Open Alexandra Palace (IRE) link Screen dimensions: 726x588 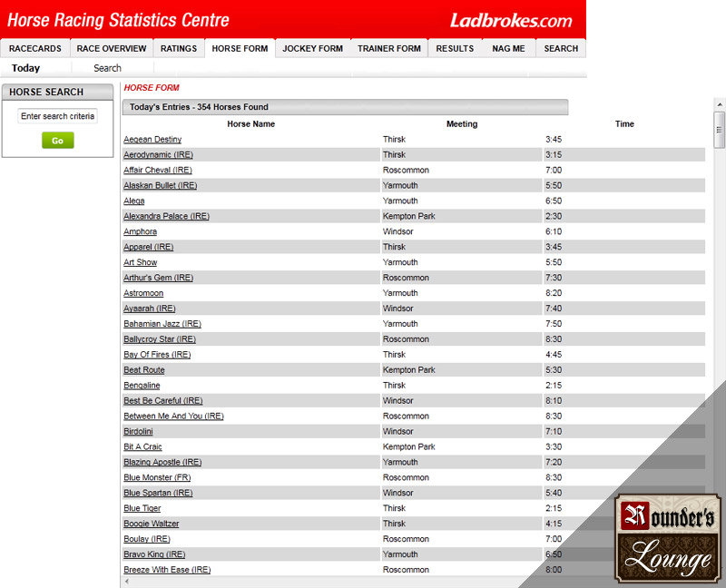(166, 216)
